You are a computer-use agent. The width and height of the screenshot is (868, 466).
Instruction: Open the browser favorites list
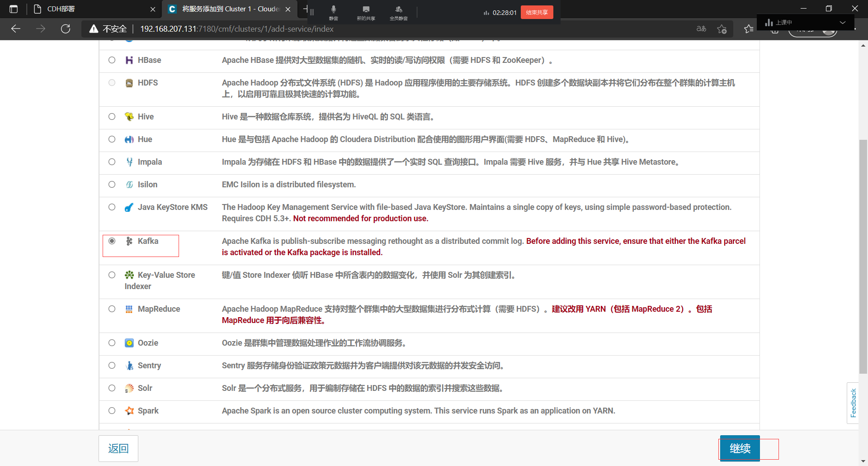tap(749, 29)
